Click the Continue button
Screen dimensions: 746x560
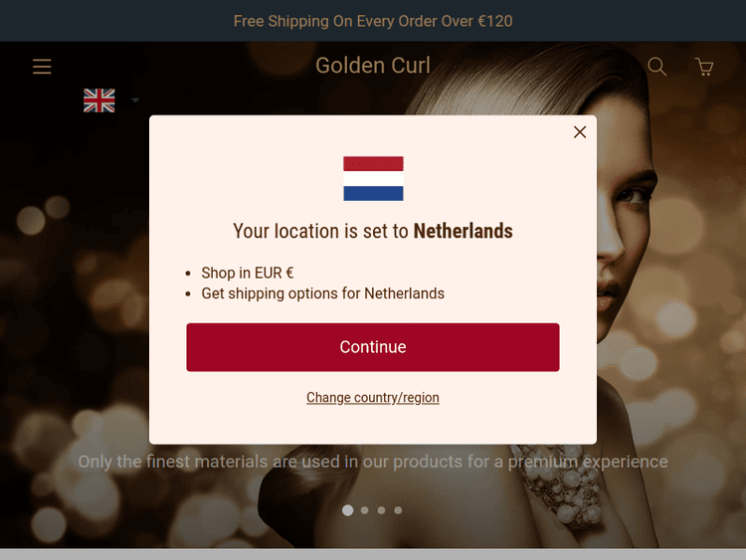[x=373, y=347]
